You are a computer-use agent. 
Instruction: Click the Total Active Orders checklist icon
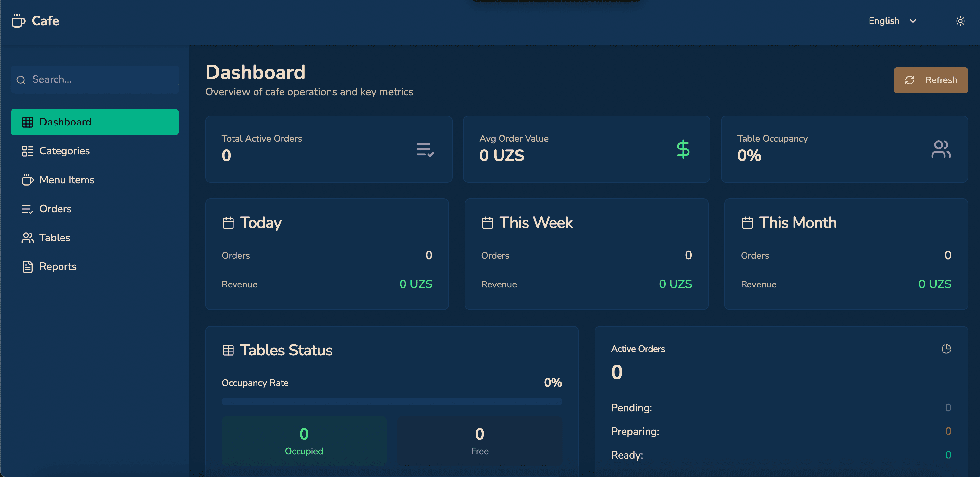425,149
